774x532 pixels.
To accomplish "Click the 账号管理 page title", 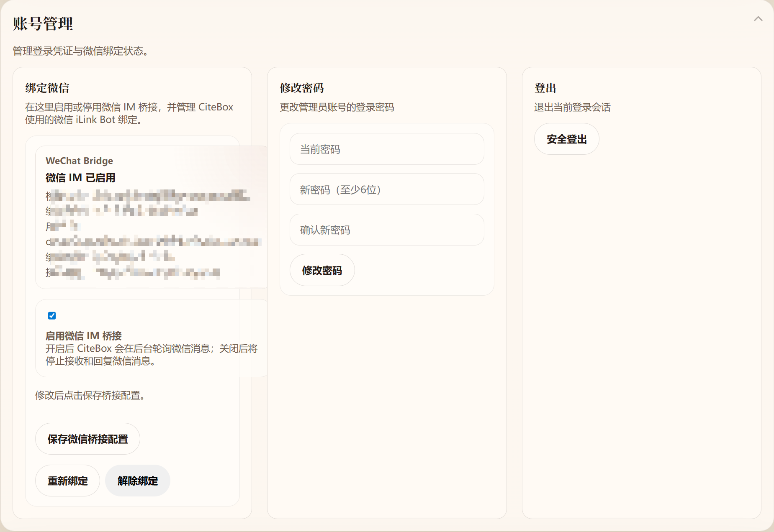I will (x=42, y=24).
